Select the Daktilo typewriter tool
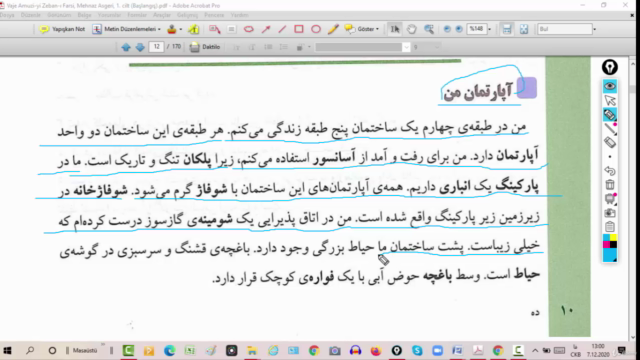Viewport: 640px width, 360px height. [205, 47]
